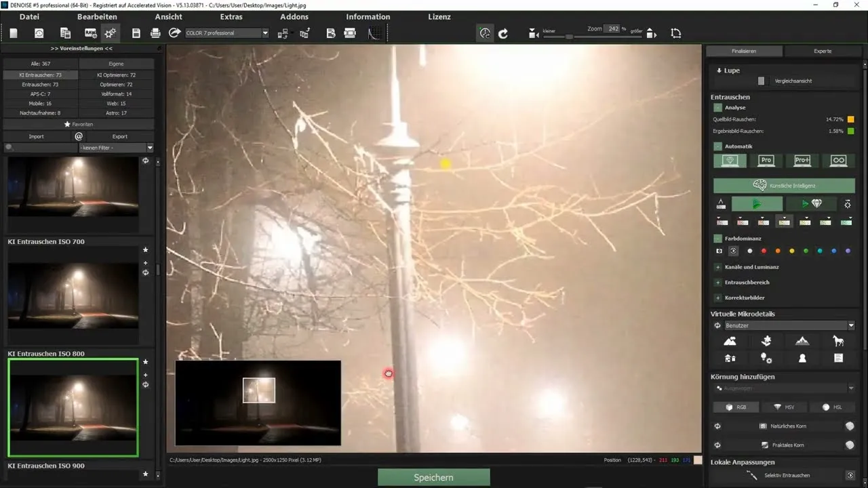This screenshot has height=488, width=868.
Task: Open the Benutzer microdetails dropdown
Action: (789, 325)
